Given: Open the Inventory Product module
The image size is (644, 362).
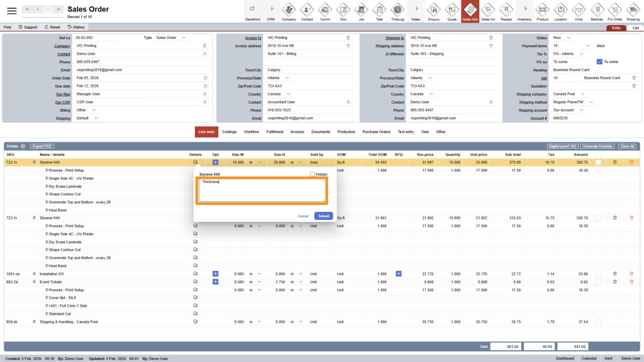Looking at the screenshot, I should [x=542, y=11].
